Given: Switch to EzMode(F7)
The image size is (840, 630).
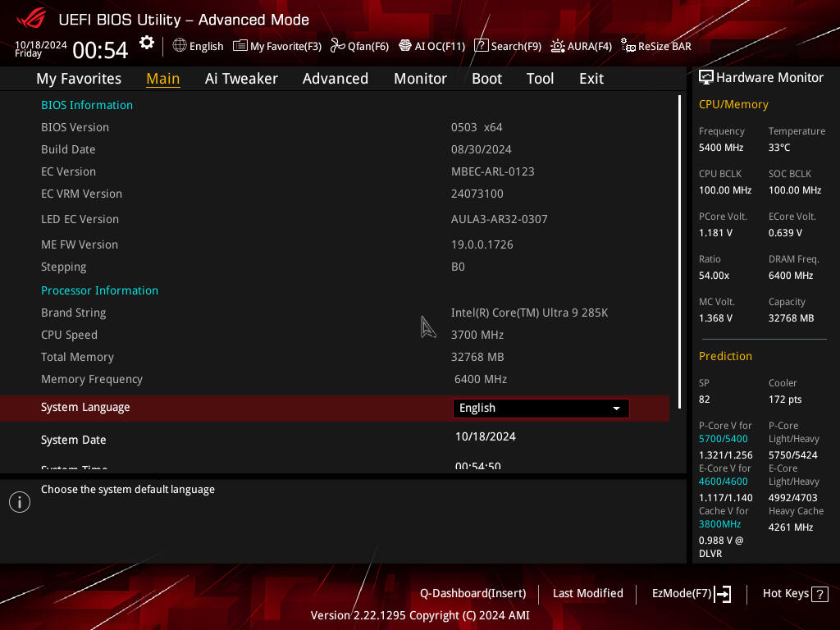Looking at the screenshot, I should [691, 594].
